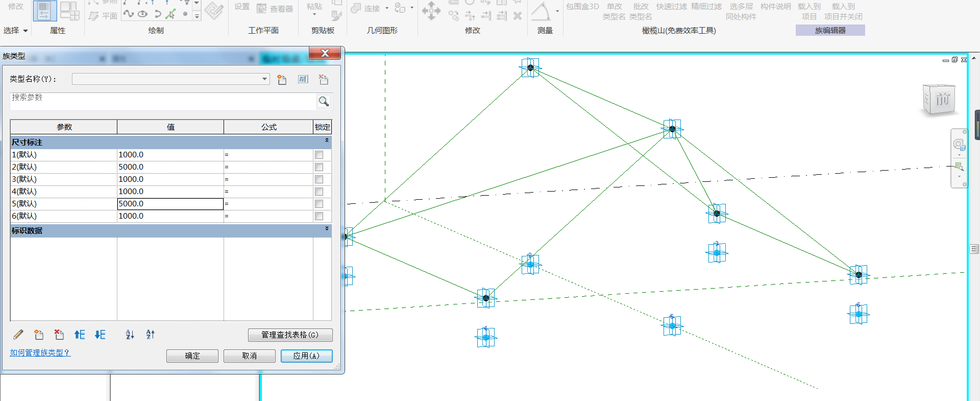The width and height of the screenshot is (980, 401).
Task: Click the 应用(A) apply button
Action: coord(306,356)
